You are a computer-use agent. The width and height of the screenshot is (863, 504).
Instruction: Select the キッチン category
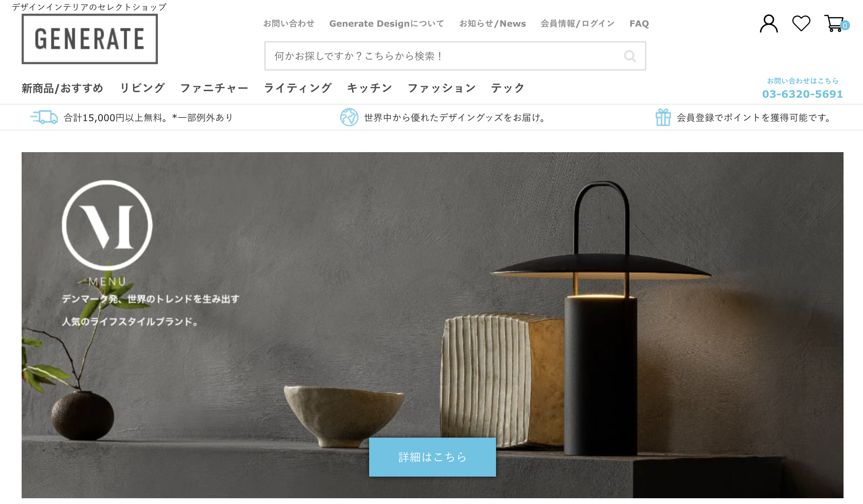pyautogui.click(x=369, y=88)
